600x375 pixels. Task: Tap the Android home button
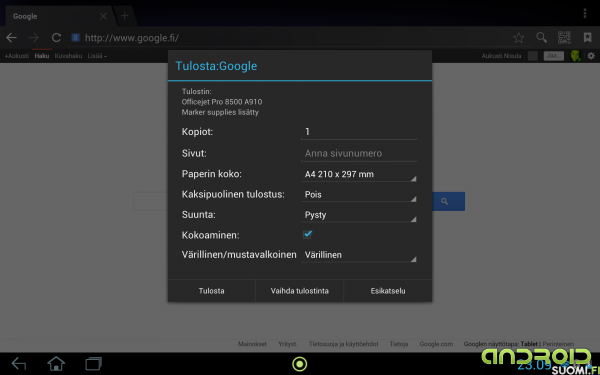pyautogui.click(x=56, y=364)
